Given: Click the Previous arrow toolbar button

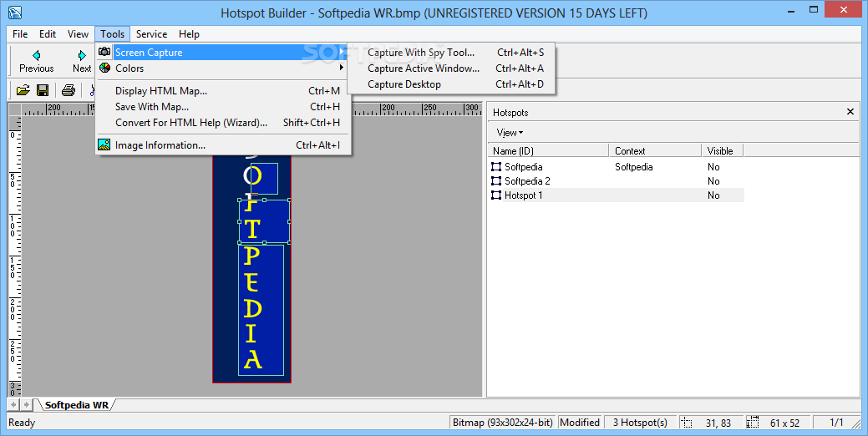Looking at the screenshot, I should (x=37, y=61).
